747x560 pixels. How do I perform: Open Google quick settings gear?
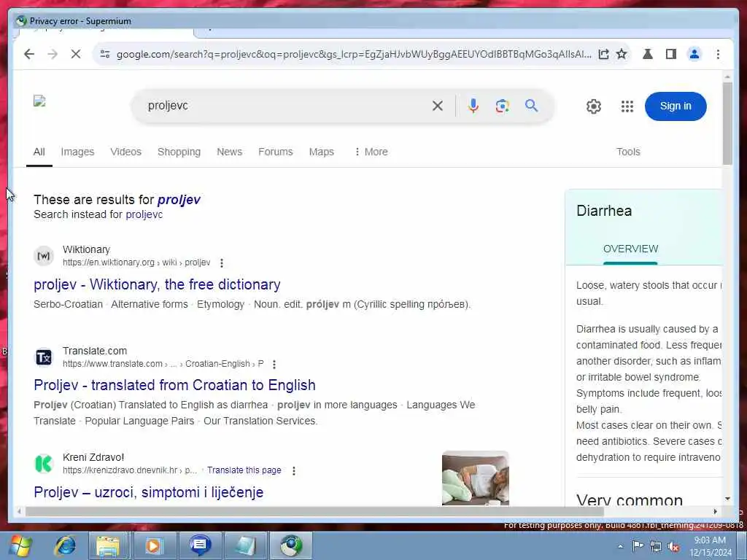[x=594, y=106]
